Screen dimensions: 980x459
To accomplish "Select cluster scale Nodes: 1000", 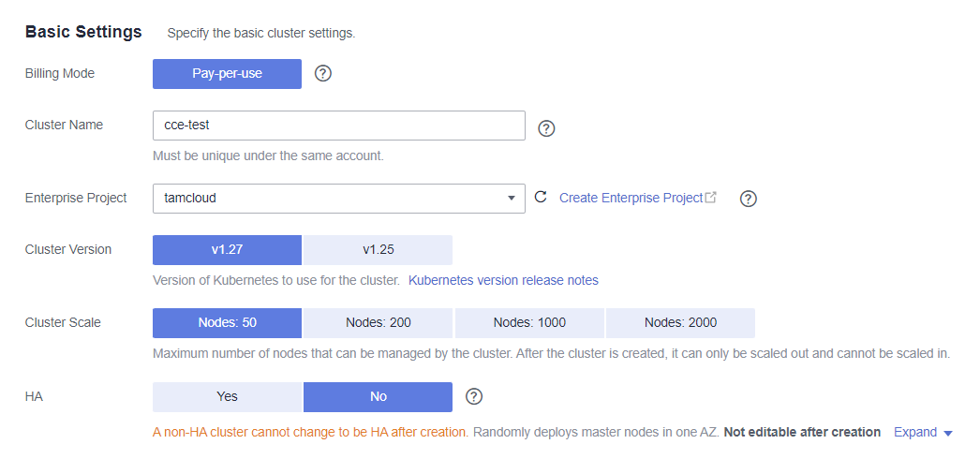I will pyautogui.click(x=529, y=322).
